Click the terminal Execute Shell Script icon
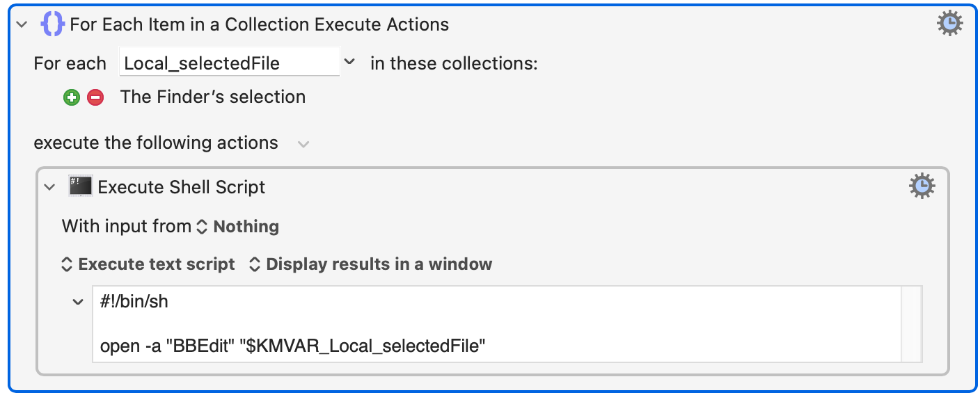The height and width of the screenshot is (402, 980). tap(81, 186)
